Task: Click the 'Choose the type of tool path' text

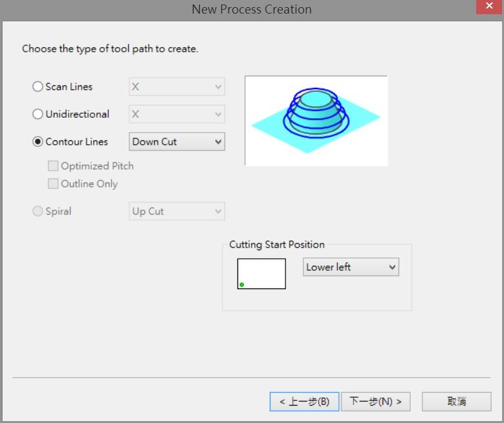Action: coord(110,49)
